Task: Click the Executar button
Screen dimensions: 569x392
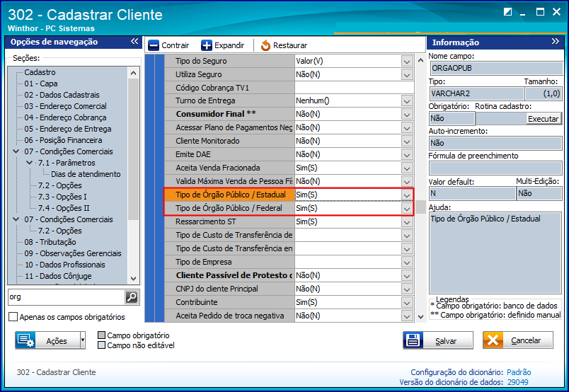Action: 543,119
